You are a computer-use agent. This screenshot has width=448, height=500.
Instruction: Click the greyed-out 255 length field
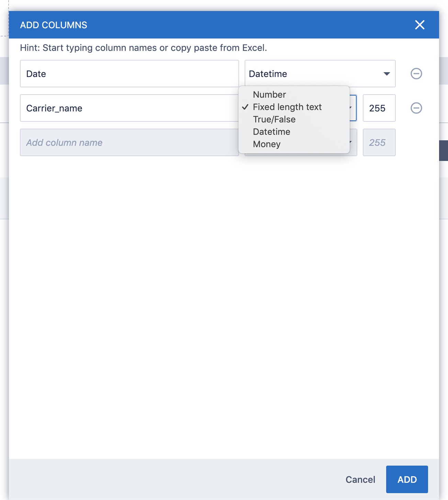pyautogui.click(x=379, y=142)
